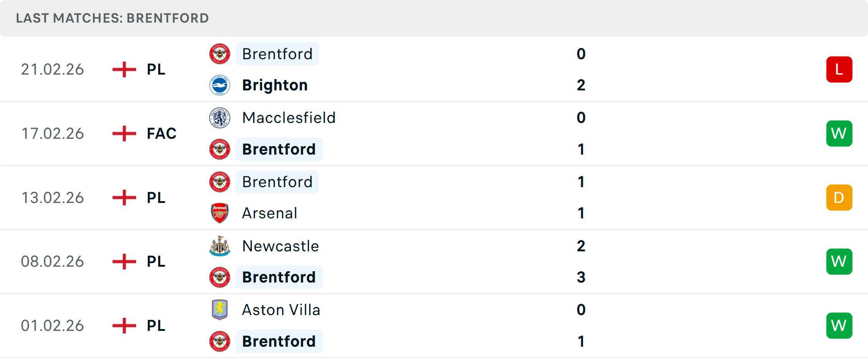Open the PL competition label on 13.02.26 row
The height and width of the screenshot is (358, 868).
coord(155,198)
